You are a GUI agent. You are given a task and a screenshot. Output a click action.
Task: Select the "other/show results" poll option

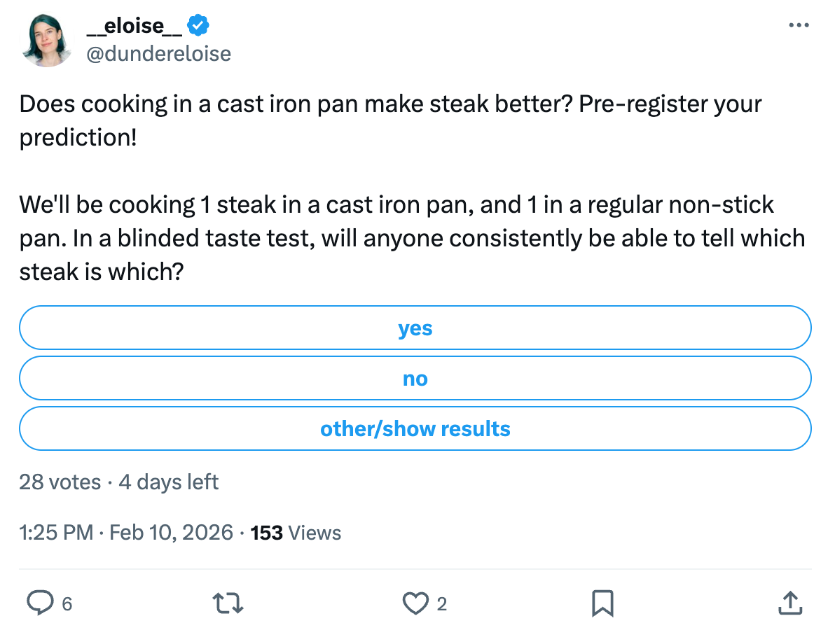pos(415,428)
